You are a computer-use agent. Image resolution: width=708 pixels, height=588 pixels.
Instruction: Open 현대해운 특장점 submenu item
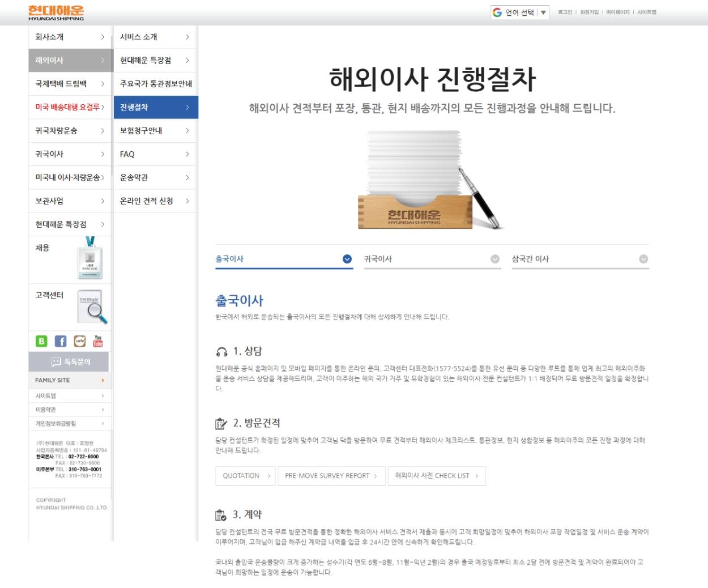point(156,60)
